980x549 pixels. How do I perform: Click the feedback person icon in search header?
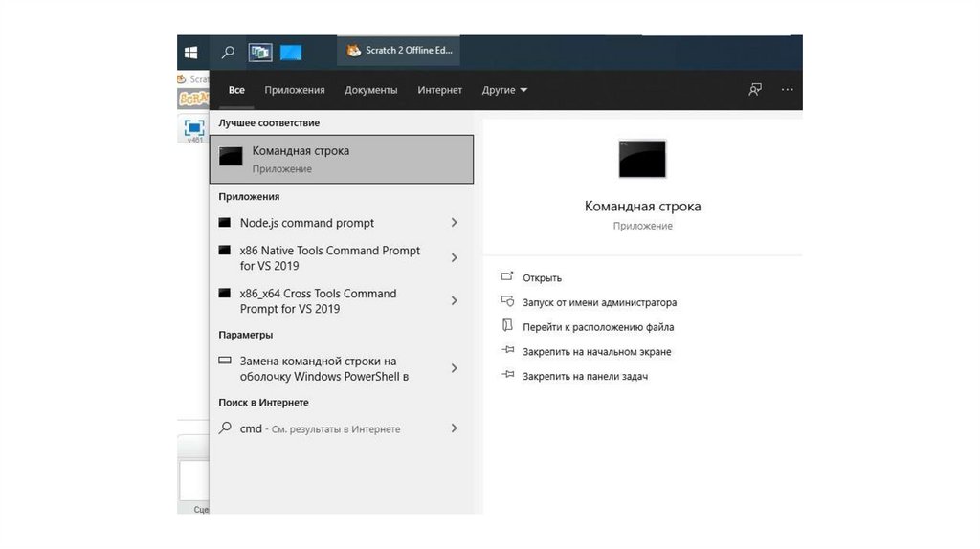pos(755,89)
